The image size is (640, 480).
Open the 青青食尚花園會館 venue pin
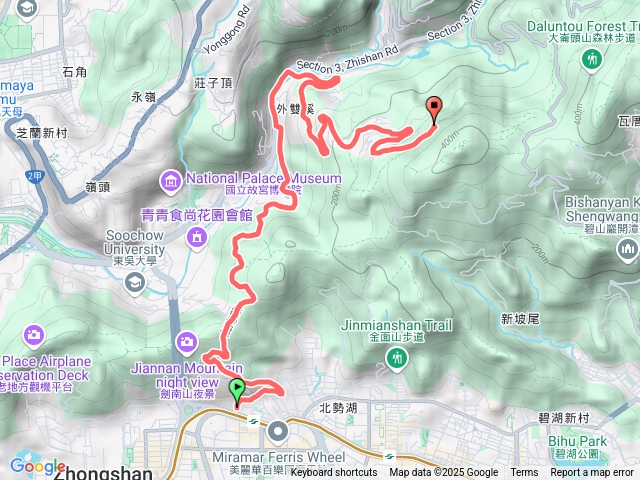(x=197, y=238)
